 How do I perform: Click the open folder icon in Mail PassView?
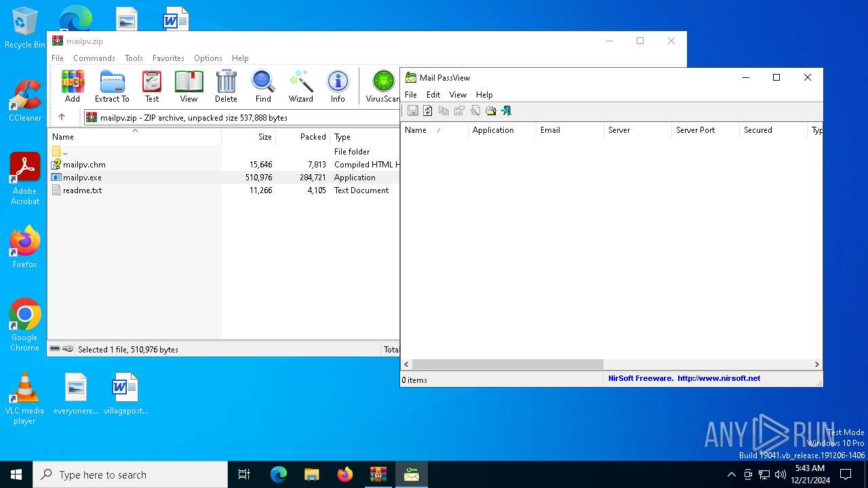[490, 110]
